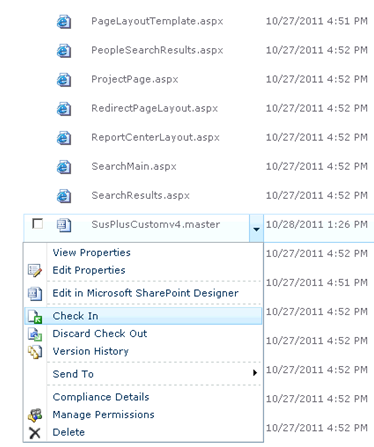Image resolution: width=374 pixels, height=447 pixels.
Task: Click the Version History icon
Action: pos(35,352)
